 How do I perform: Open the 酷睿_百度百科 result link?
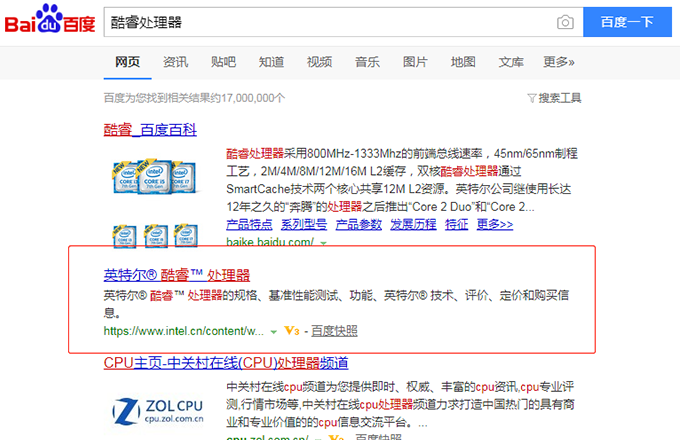pos(150,130)
